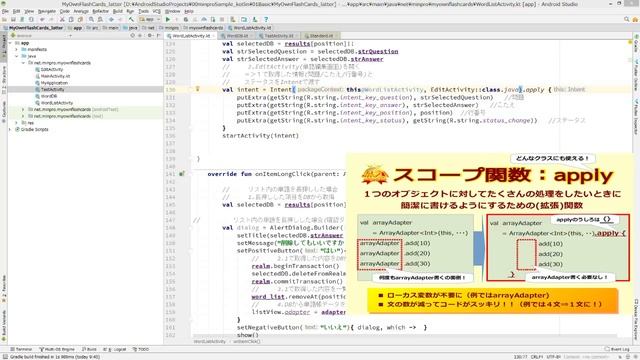Click the strQuestion reference on line 125
The image size is (640, 360).
[x=378, y=51]
